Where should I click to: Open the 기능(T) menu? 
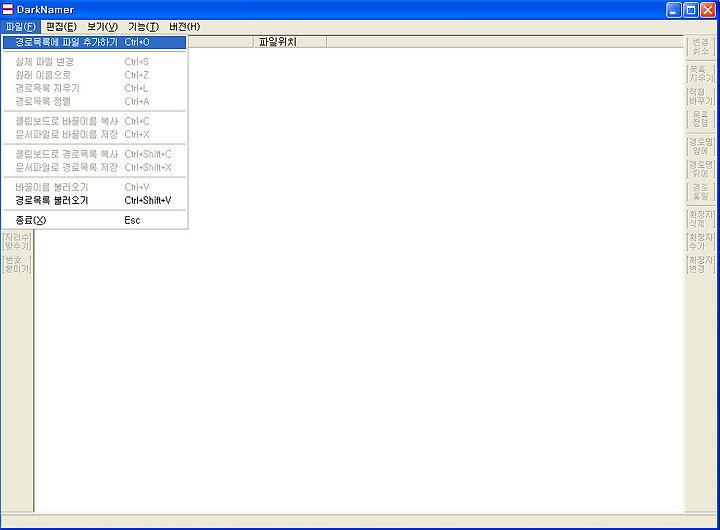pos(144,27)
